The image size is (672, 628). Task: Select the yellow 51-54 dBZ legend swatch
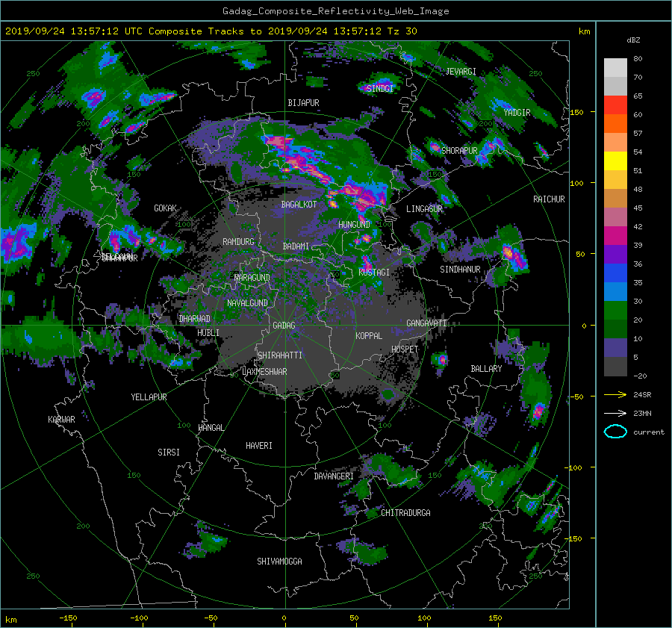click(615, 161)
